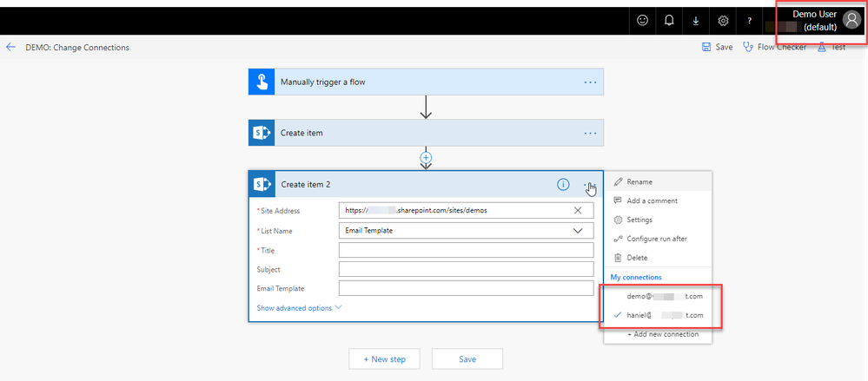
Task: Insert a step with the plus circle
Action: click(x=426, y=157)
